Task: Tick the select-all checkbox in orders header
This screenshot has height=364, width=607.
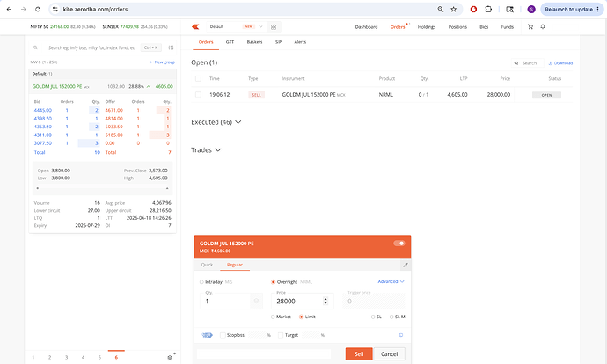Action: point(198,78)
